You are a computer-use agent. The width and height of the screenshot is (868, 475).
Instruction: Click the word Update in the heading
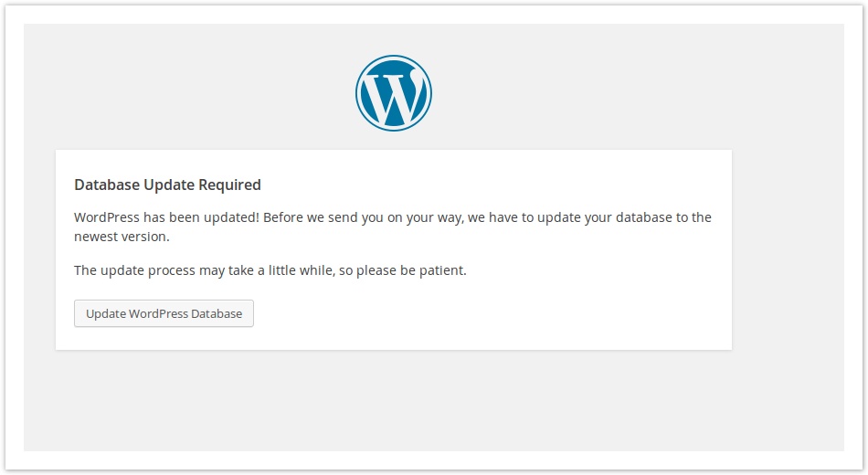tap(167, 185)
